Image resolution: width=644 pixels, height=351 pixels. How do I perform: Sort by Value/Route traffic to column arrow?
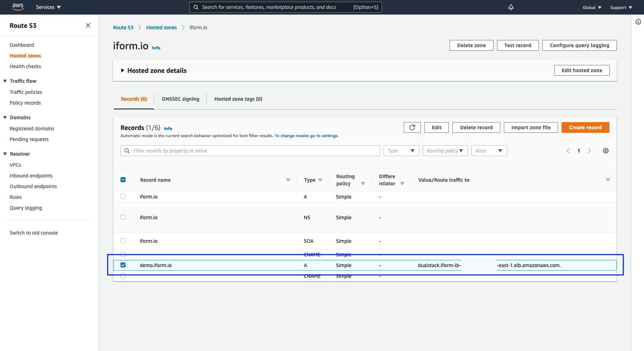coord(608,180)
